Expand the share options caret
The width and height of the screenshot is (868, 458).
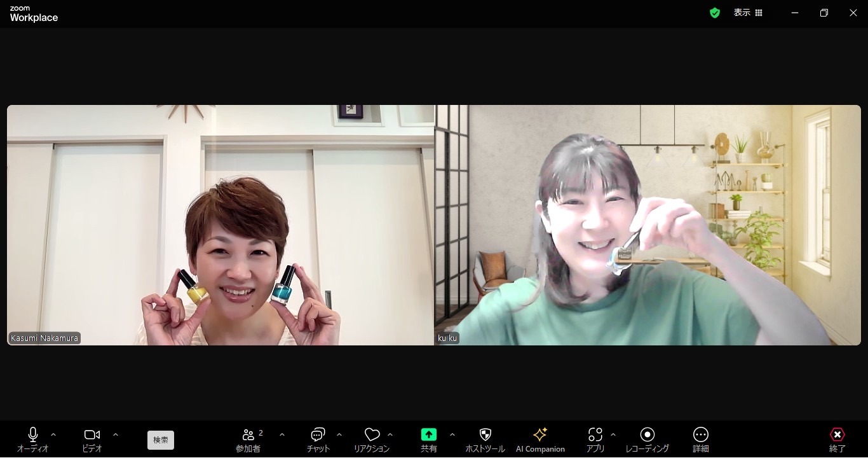[x=452, y=434]
